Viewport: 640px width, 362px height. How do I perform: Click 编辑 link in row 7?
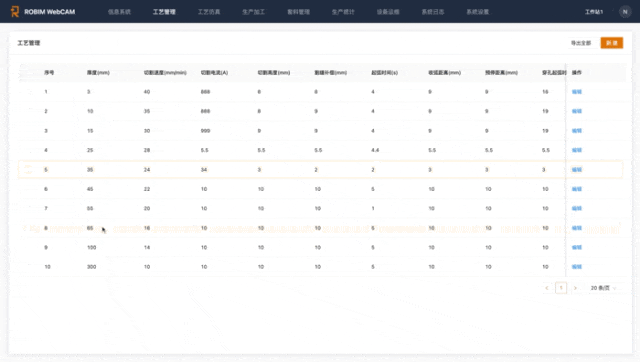coord(577,208)
